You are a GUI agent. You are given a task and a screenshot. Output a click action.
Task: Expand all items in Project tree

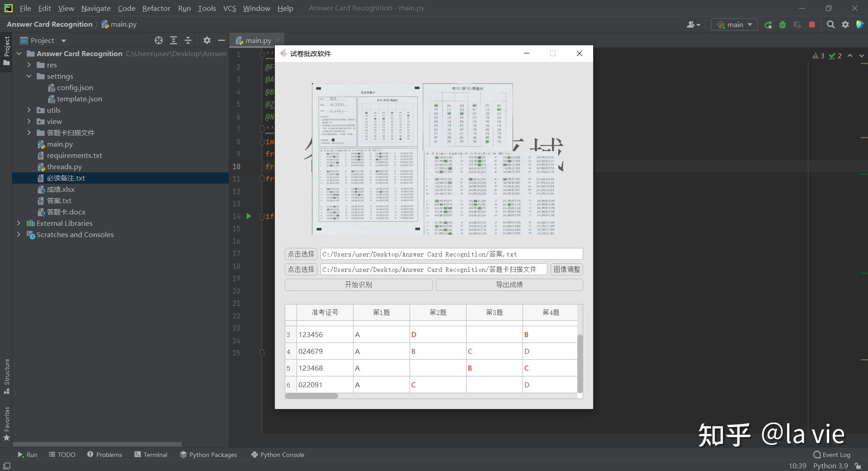[173, 40]
